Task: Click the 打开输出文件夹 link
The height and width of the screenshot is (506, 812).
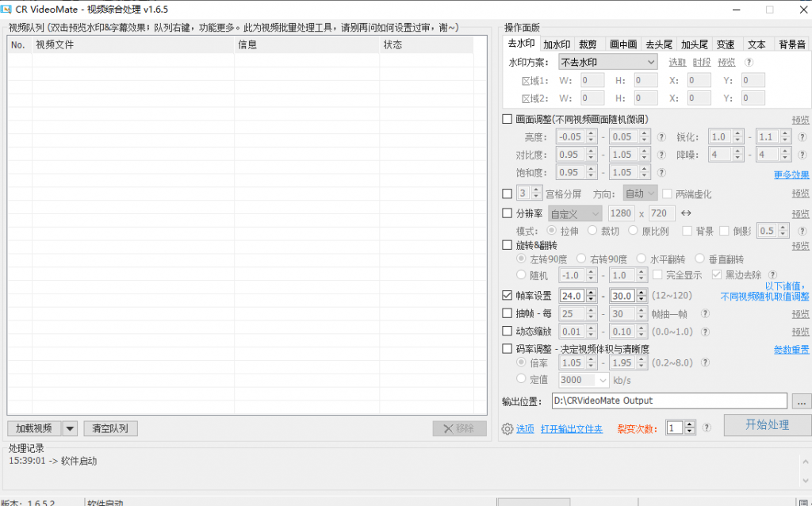Action: click(x=571, y=429)
